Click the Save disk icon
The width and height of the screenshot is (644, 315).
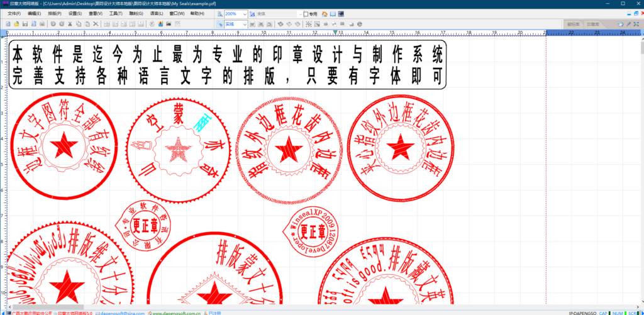point(25,24)
